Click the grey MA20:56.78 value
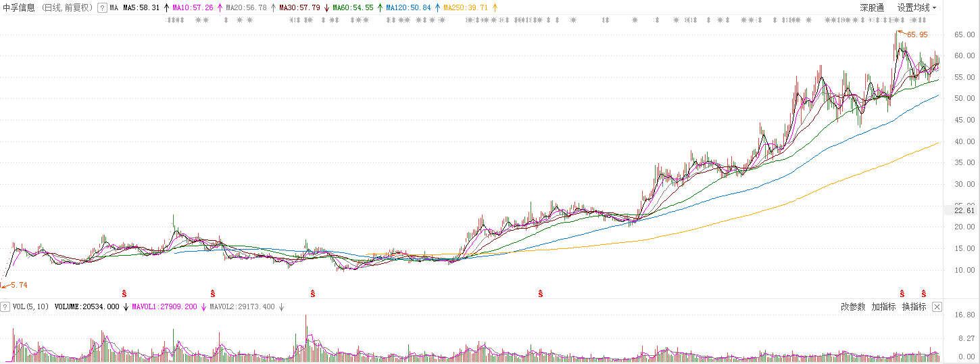 click(x=246, y=8)
